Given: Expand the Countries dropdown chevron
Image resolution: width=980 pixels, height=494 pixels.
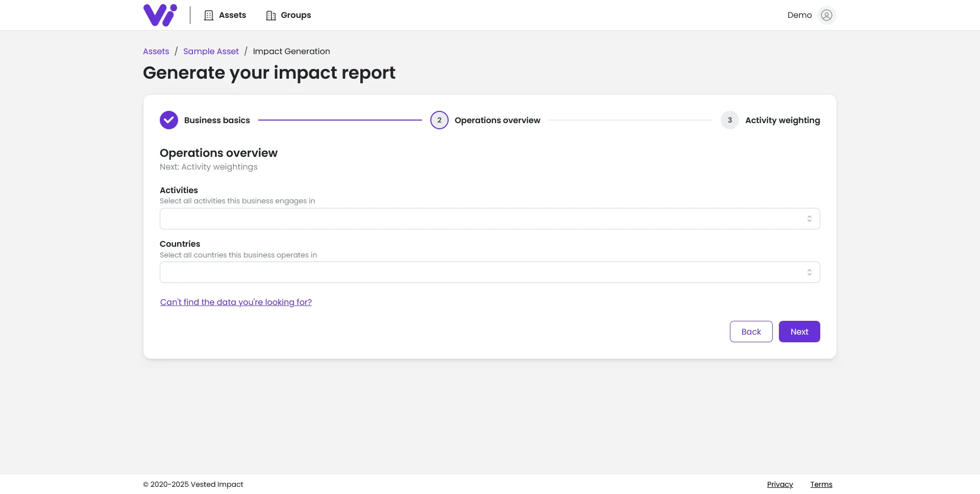Looking at the screenshot, I should (x=809, y=272).
